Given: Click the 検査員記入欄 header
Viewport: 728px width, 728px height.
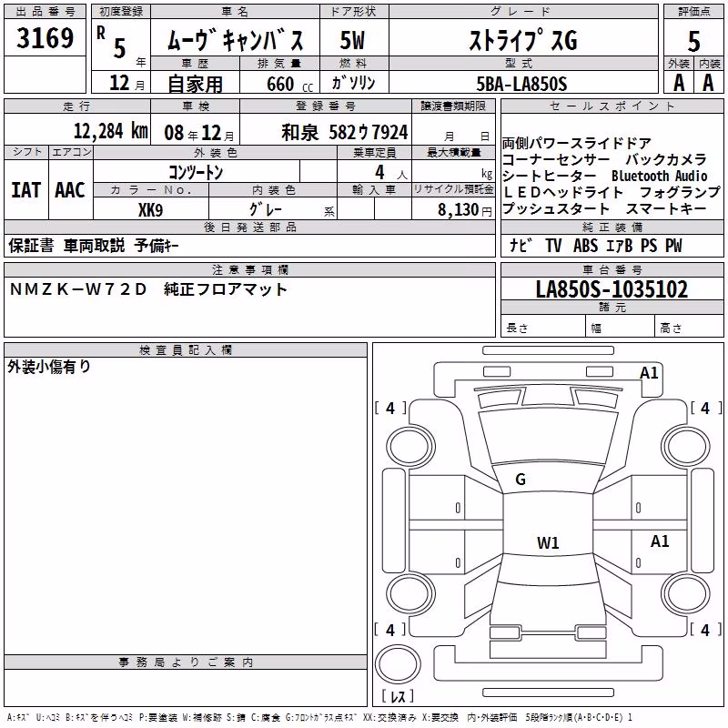Looking at the screenshot, I should pos(186,350).
